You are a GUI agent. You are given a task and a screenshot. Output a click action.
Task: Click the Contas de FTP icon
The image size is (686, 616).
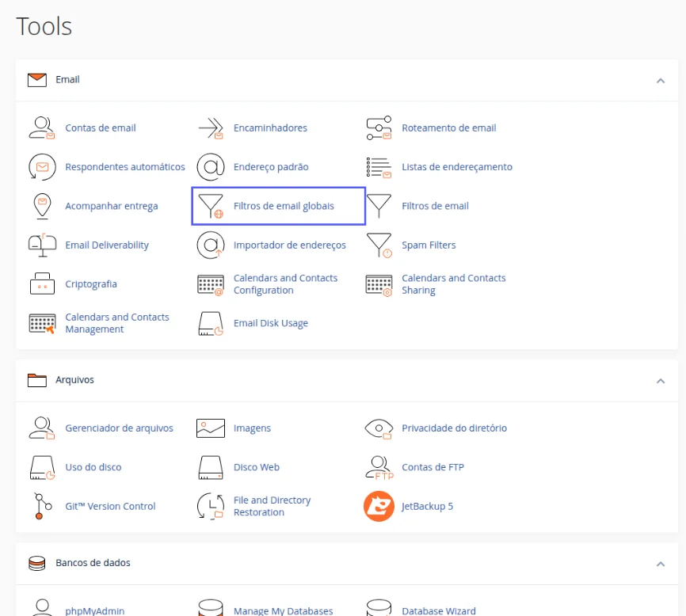click(379, 467)
